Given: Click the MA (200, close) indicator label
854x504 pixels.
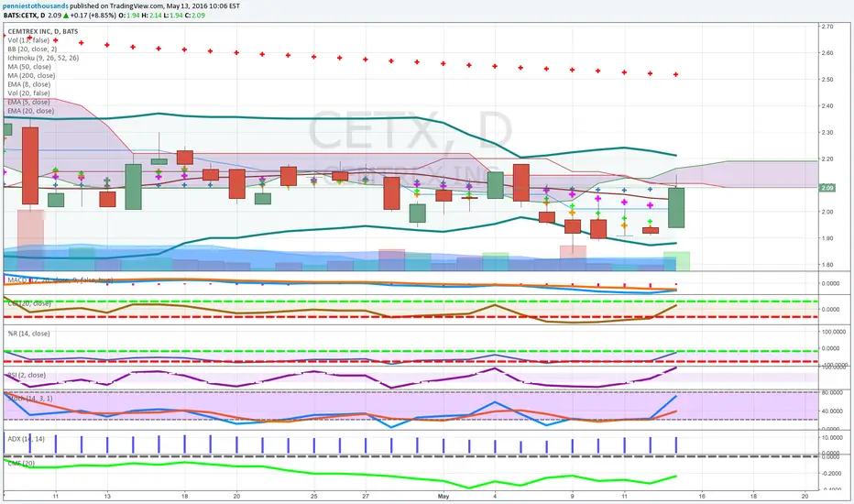Looking at the screenshot, I should (x=31, y=75).
